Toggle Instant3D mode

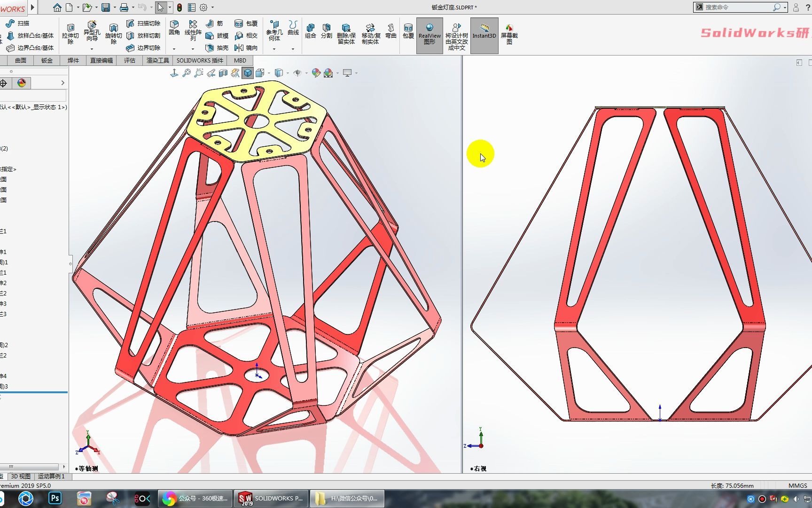tap(484, 35)
